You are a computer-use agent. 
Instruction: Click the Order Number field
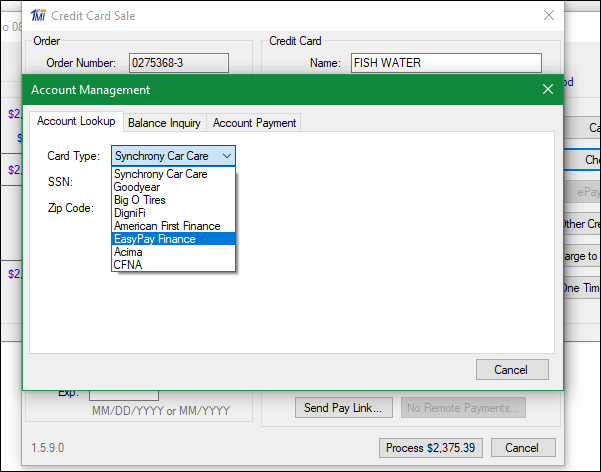(179, 63)
